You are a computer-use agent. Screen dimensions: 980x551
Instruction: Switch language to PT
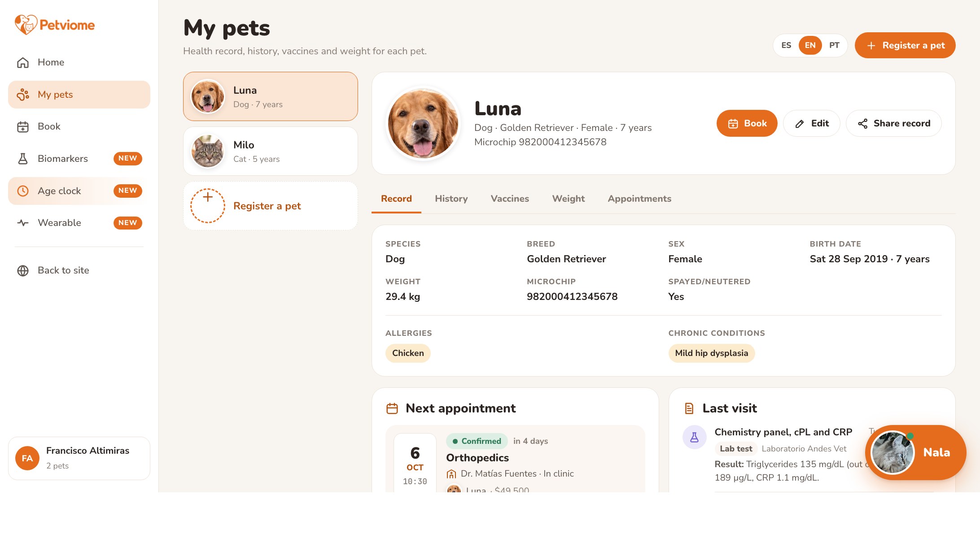pyautogui.click(x=834, y=45)
